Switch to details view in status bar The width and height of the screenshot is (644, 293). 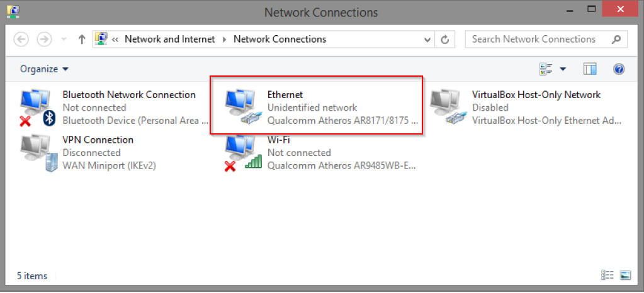coord(607,275)
